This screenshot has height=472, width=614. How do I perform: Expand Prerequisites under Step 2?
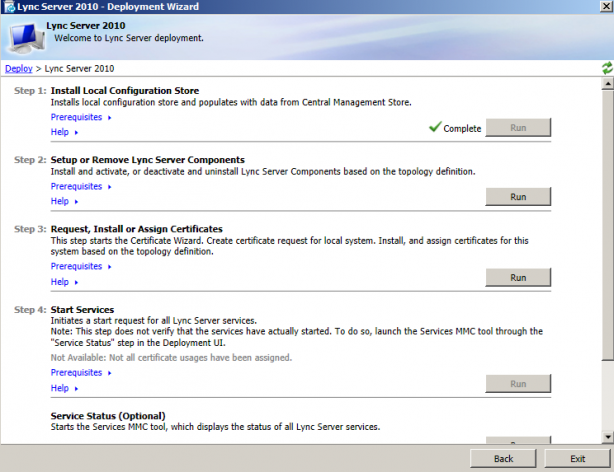pyautogui.click(x=81, y=186)
